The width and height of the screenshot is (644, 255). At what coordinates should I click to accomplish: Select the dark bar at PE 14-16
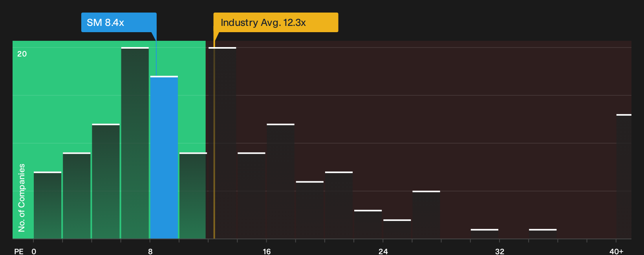(x=252, y=196)
